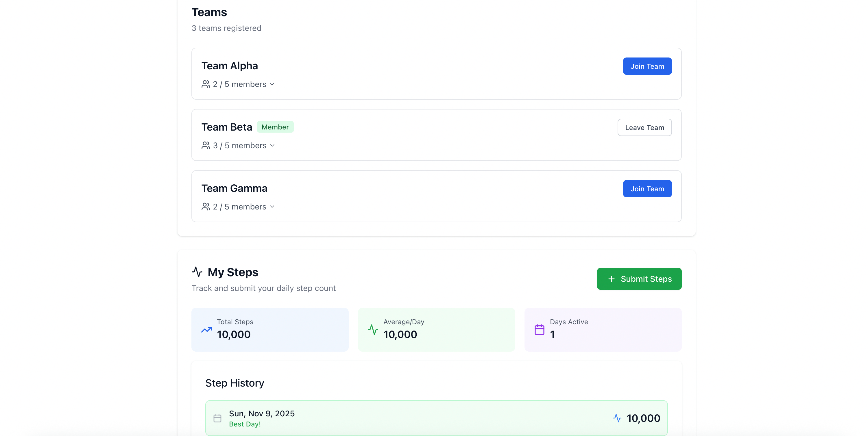Click the gray calendar icon in step history

(217, 418)
